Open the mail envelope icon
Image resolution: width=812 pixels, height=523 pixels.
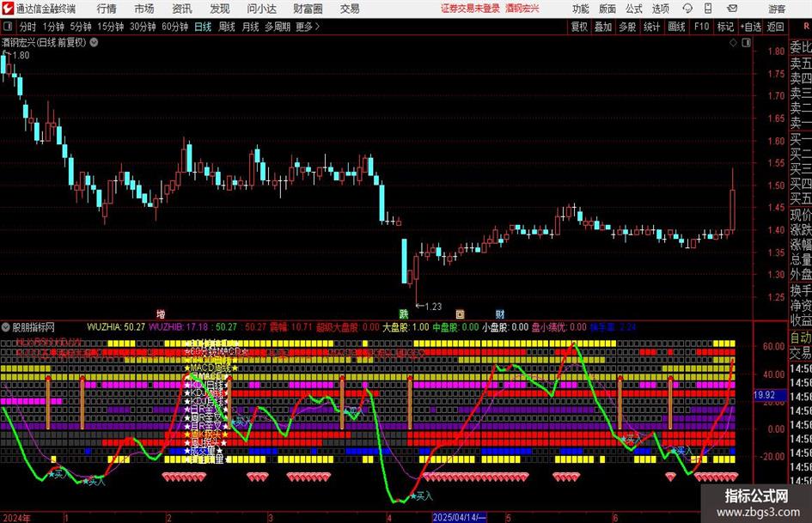point(732,9)
